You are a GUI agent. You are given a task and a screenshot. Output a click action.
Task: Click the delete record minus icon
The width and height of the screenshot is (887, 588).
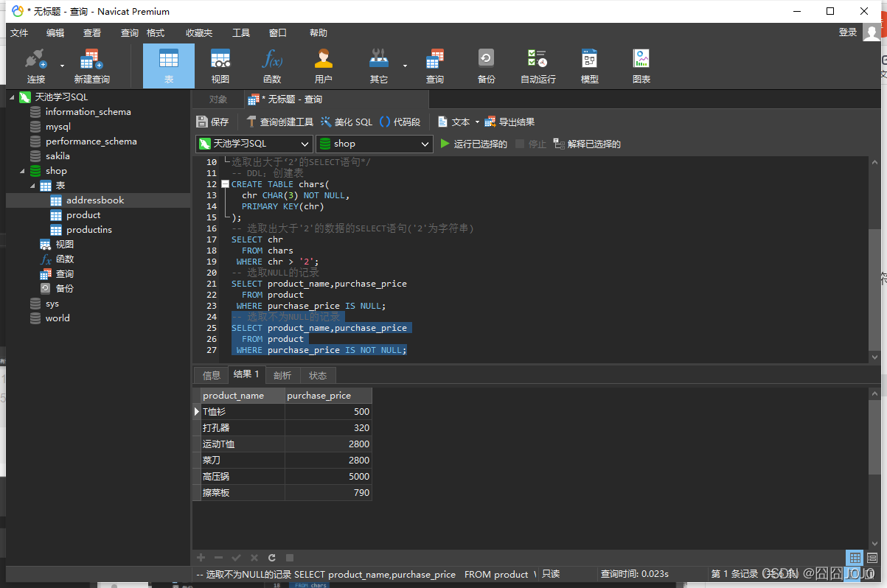218,558
